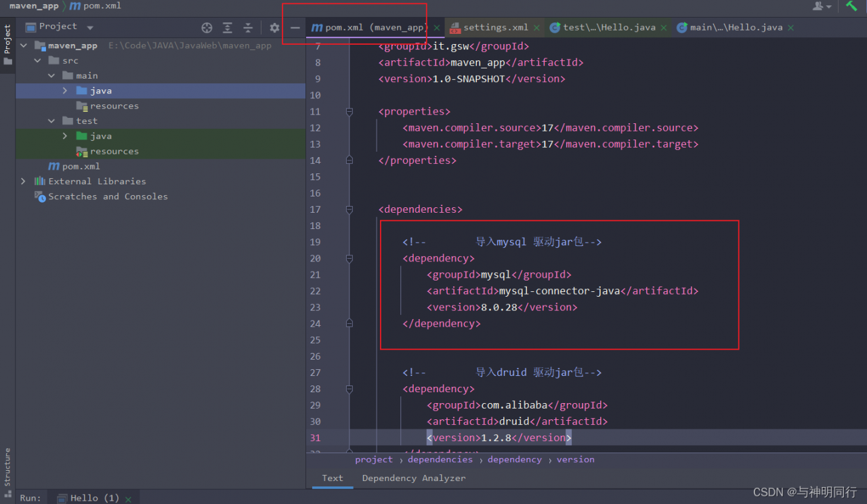Expand the External Libraries node
Viewport: 867px width, 504px height.
tap(23, 182)
